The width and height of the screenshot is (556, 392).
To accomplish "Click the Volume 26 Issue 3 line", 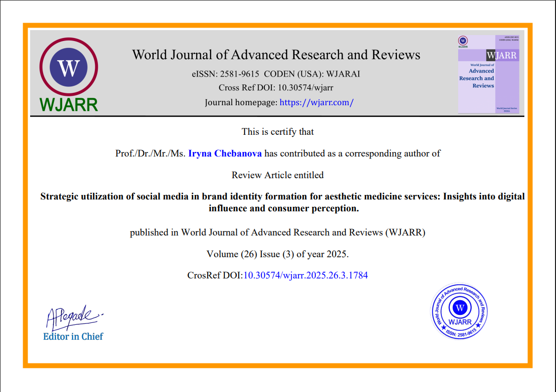I will pos(278,254).
